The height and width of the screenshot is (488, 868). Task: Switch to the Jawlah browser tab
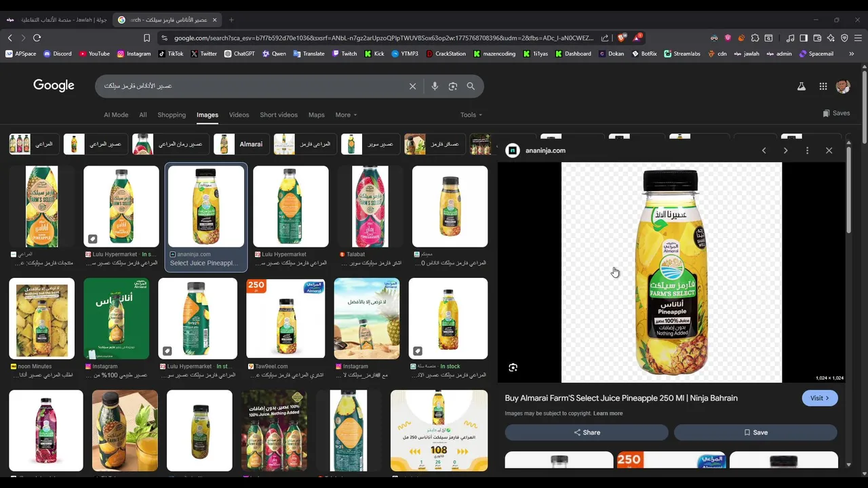coord(56,20)
